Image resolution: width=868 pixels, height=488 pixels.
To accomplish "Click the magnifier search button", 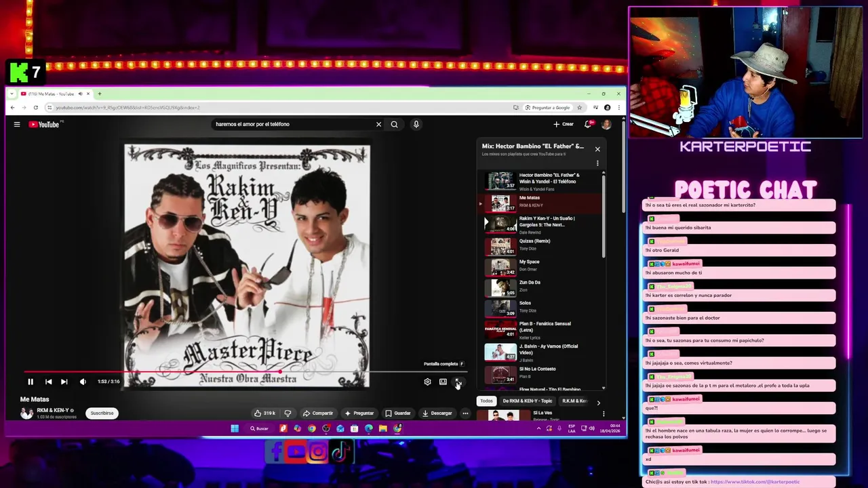I will click(x=394, y=124).
